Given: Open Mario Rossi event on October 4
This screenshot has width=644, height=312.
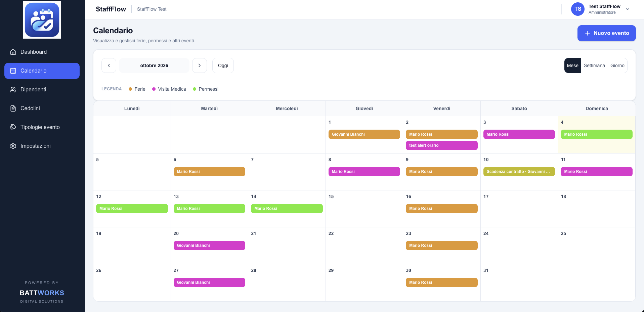Looking at the screenshot, I should click(x=597, y=134).
